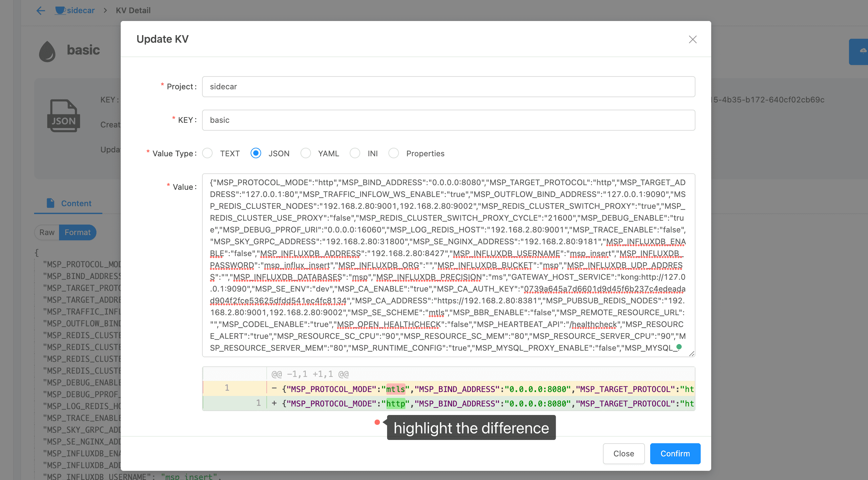Select the TEXT value type

click(x=208, y=153)
